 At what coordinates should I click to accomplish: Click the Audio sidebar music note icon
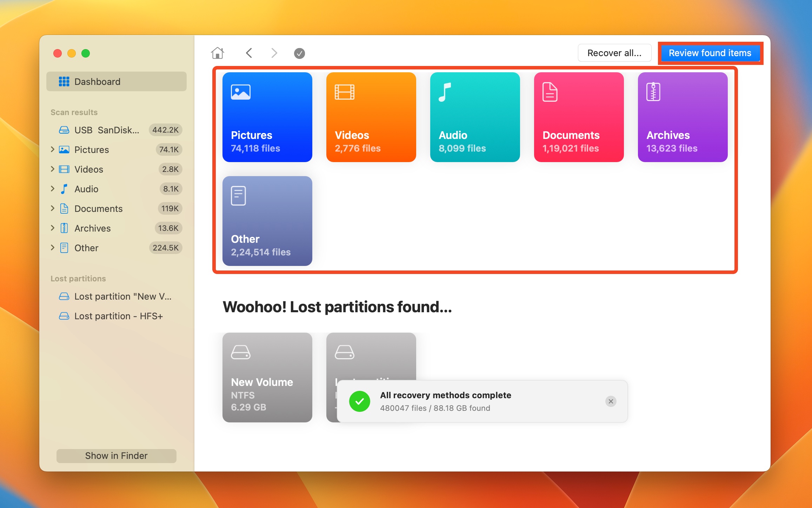[x=64, y=189]
